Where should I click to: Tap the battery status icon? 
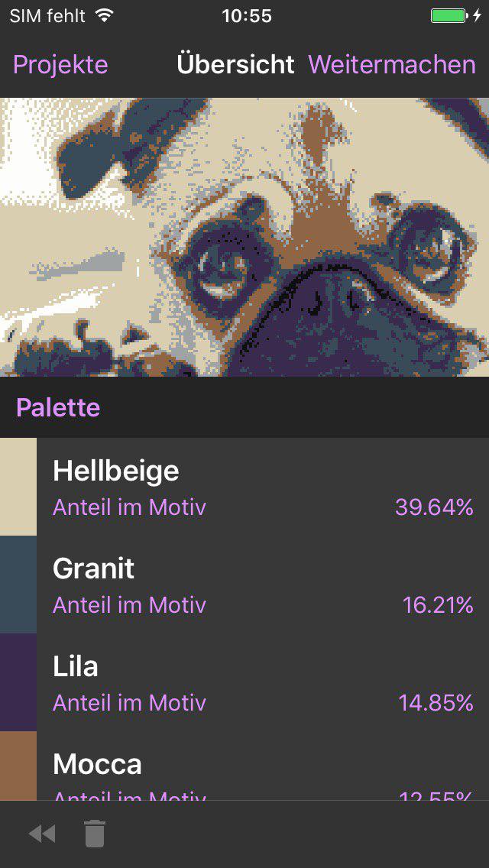point(449,16)
